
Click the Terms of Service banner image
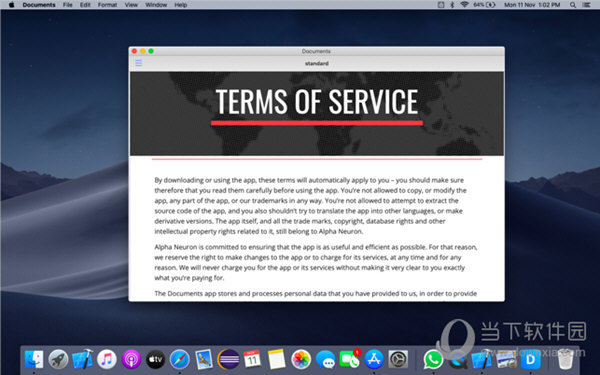tap(317, 114)
